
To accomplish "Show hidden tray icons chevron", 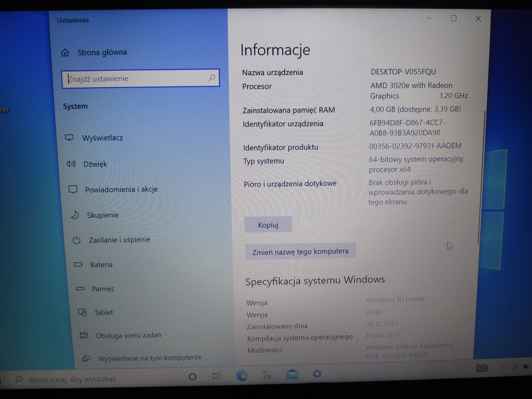I will 503,367.
